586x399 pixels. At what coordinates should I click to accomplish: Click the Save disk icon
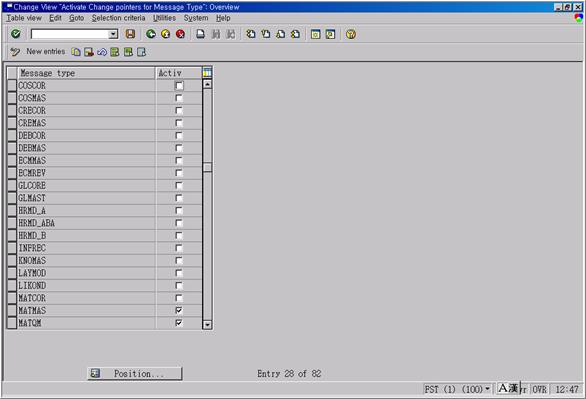[130, 34]
